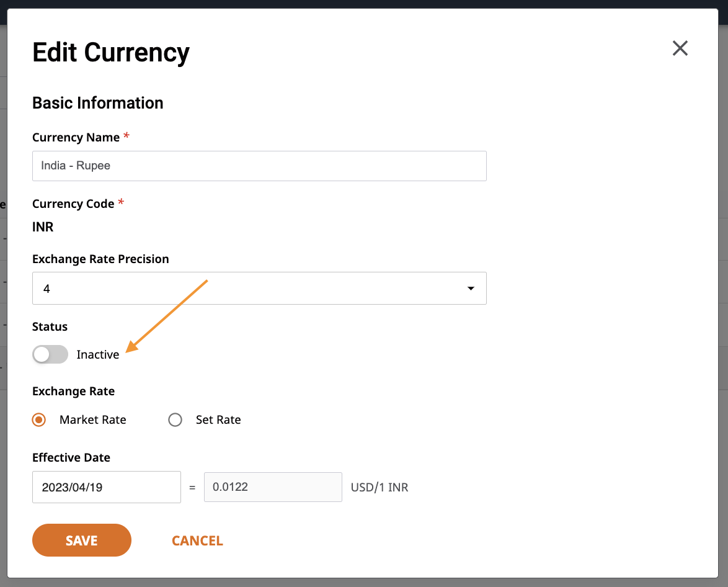Screen dimensions: 728x587
Task: Open the Exchange Rate Precision dropdown
Action: click(259, 288)
